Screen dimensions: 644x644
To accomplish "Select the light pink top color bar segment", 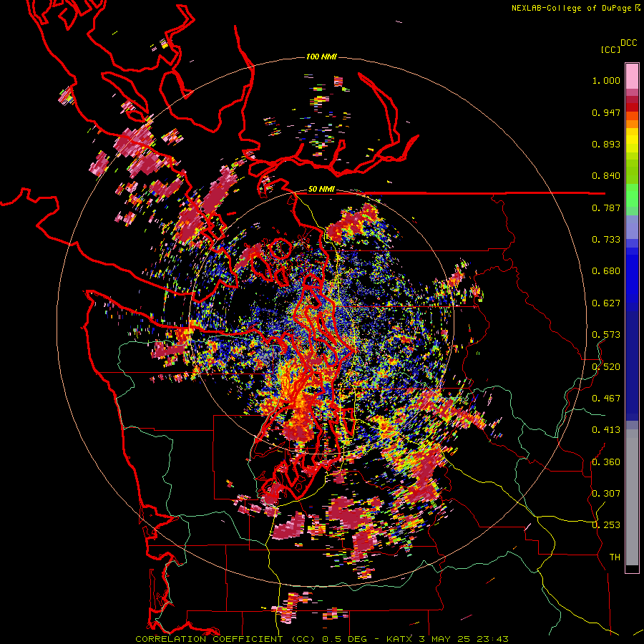I will (632, 76).
